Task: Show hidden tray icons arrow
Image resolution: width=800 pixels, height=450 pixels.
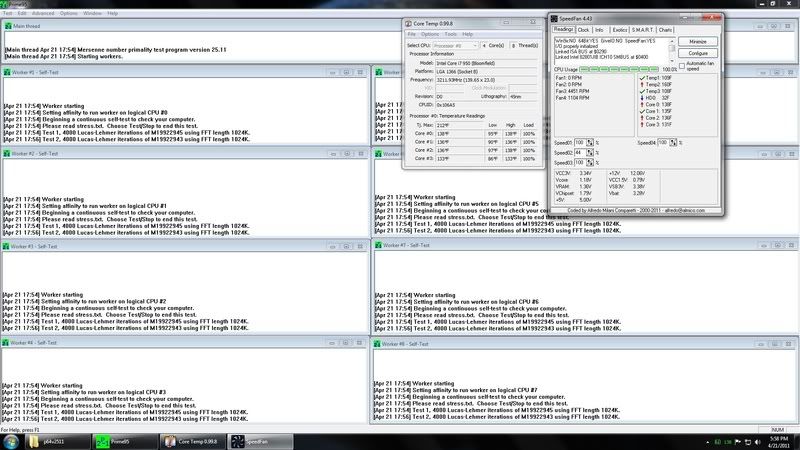Action: coord(707,442)
